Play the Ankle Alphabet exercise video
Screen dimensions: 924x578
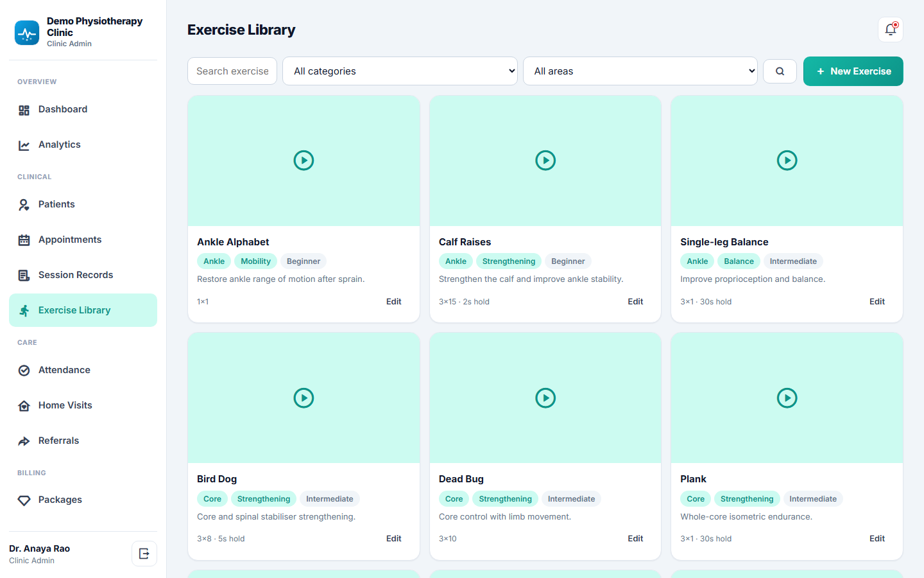(x=304, y=161)
